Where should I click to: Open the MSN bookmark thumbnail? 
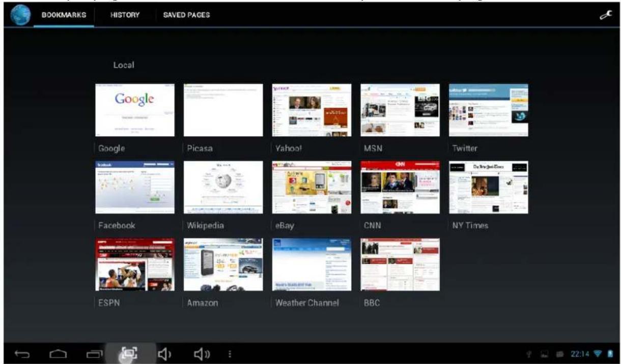pyautogui.click(x=400, y=110)
